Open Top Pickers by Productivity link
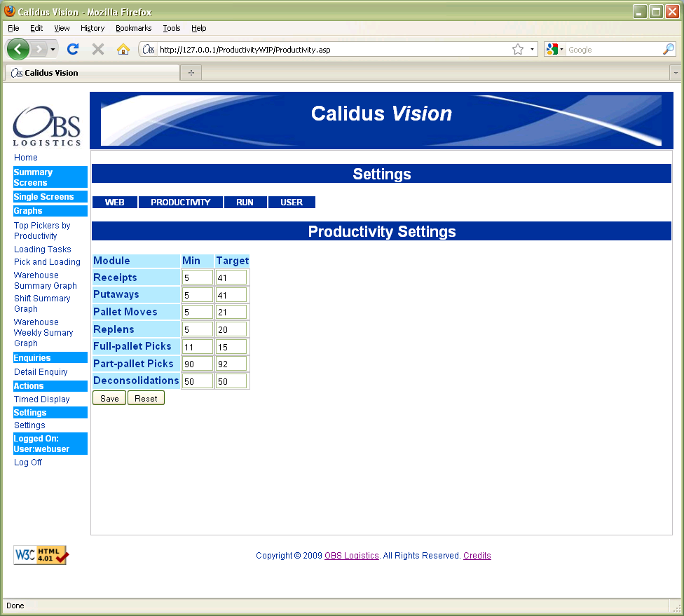The width and height of the screenshot is (684, 616). click(42, 231)
